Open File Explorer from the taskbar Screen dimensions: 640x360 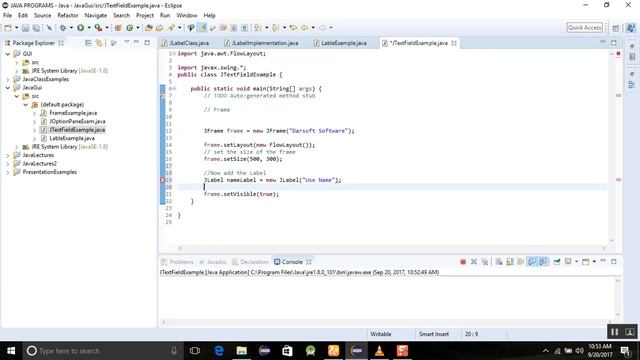click(x=242, y=351)
